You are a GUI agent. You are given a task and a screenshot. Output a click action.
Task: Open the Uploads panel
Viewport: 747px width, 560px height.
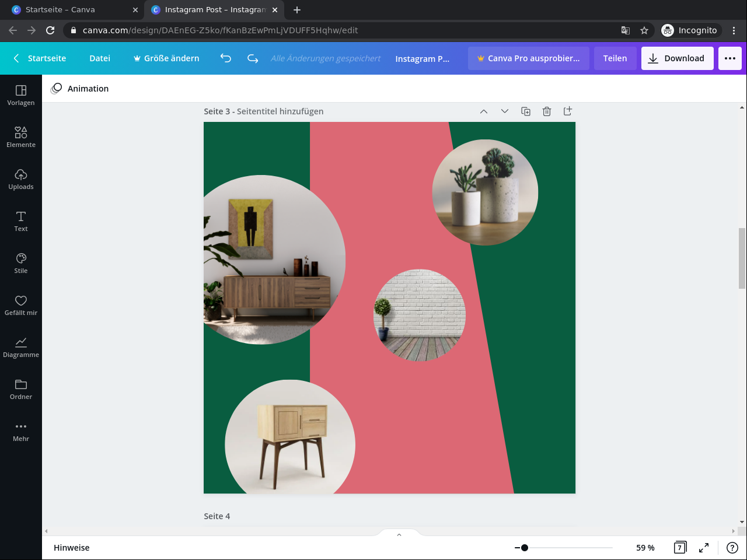[21, 180]
